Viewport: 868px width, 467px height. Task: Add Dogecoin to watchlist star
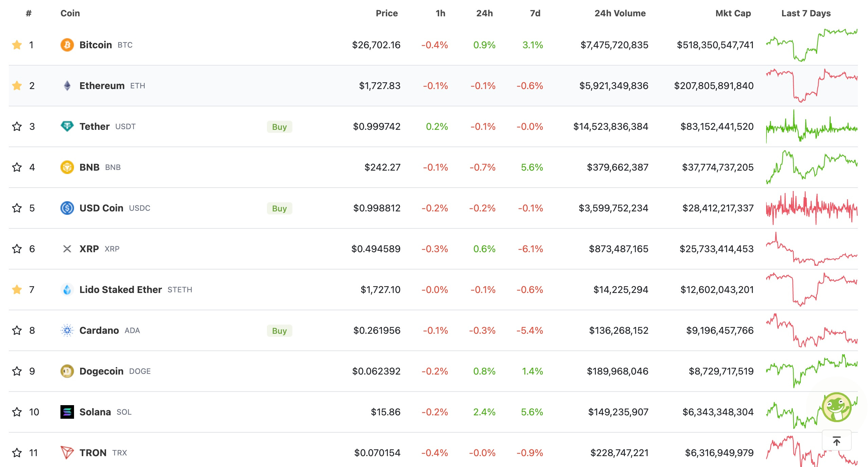tap(17, 371)
